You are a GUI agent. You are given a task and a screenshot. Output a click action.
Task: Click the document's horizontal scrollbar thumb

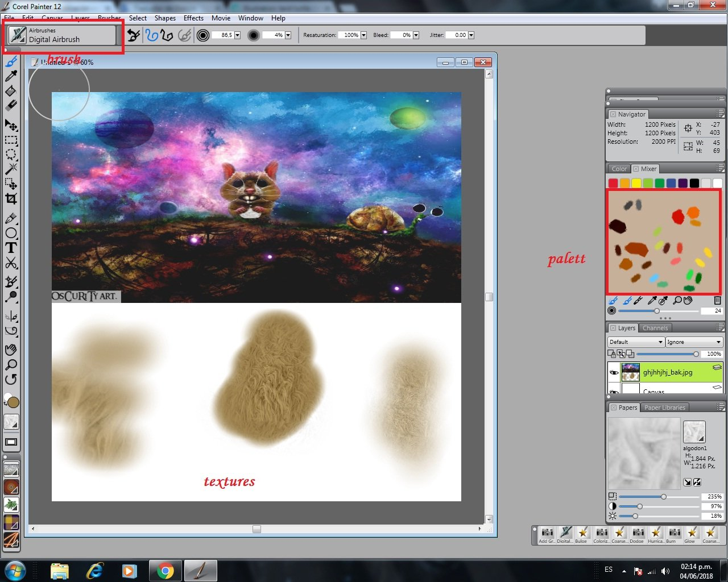click(257, 529)
